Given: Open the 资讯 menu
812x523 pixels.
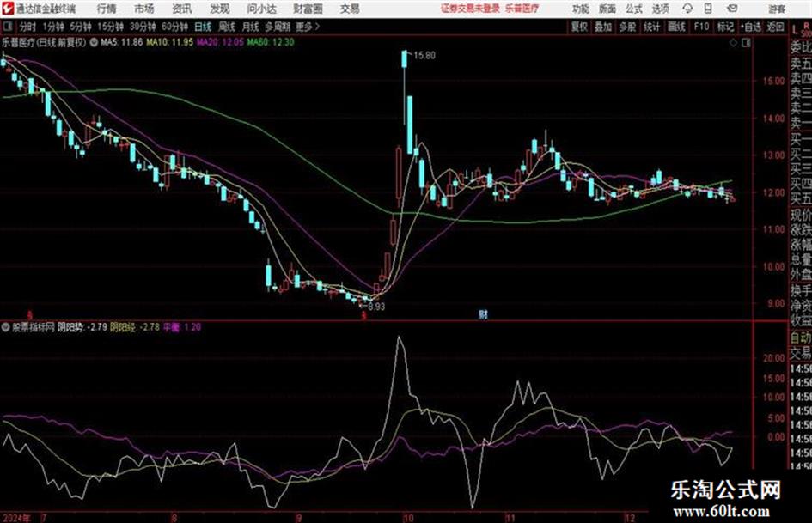Looking at the screenshot, I should click(182, 9).
